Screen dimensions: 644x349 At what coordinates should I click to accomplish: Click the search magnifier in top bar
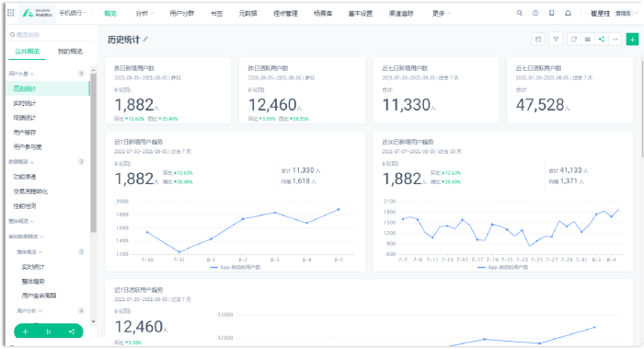[520, 13]
